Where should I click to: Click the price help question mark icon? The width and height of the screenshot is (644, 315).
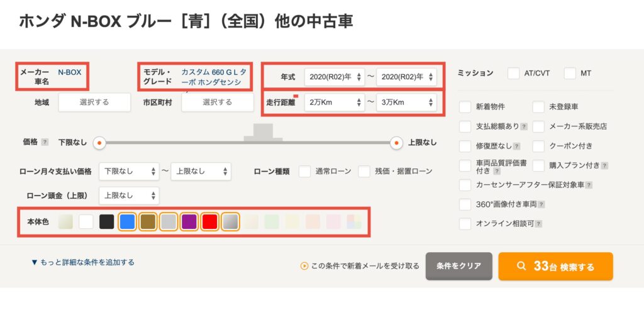[x=45, y=142]
